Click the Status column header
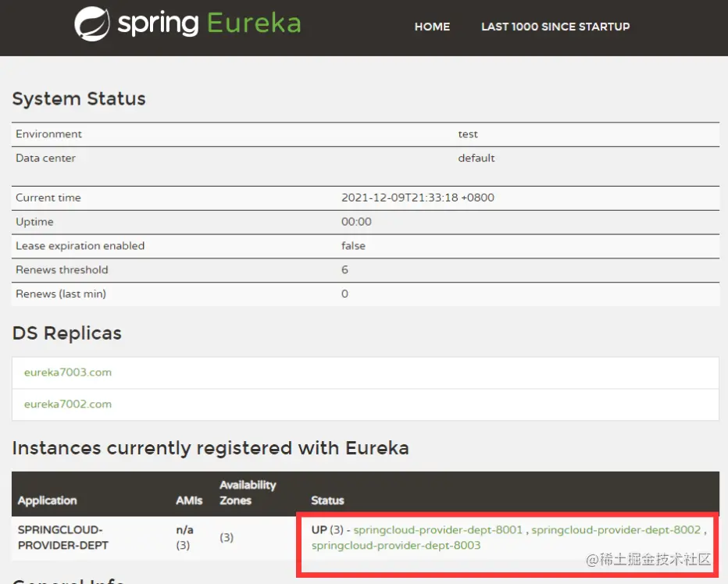Screen dimensions: 728x584 [327, 500]
